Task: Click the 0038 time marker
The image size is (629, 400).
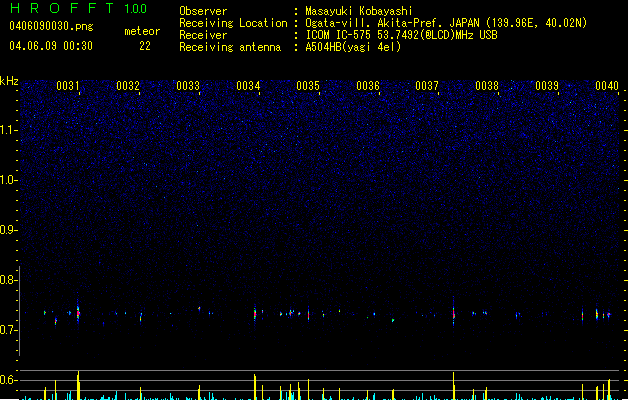Action: click(x=487, y=86)
